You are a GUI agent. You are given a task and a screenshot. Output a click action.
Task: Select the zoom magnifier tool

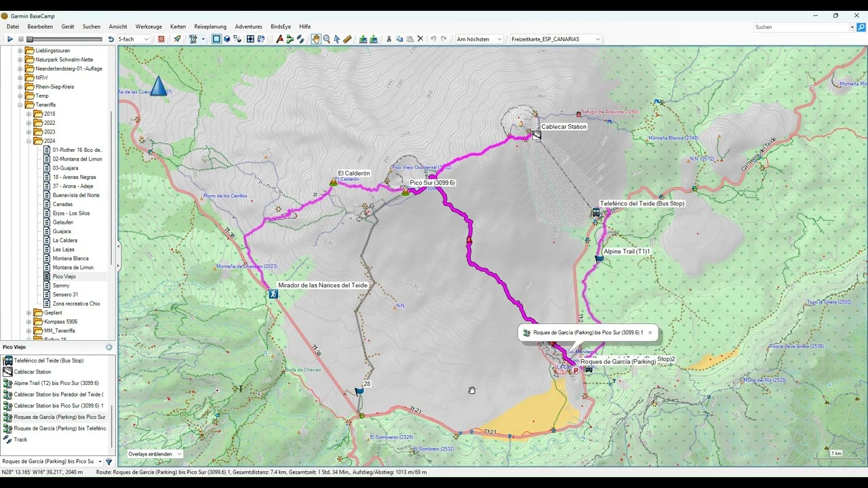click(x=326, y=39)
